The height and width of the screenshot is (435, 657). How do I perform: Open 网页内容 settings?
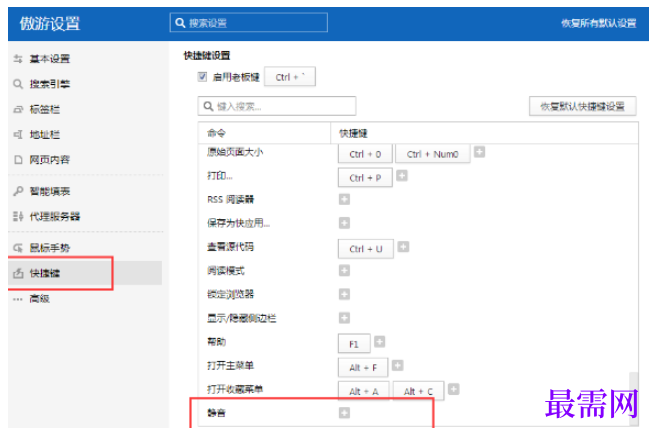click(x=49, y=160)
